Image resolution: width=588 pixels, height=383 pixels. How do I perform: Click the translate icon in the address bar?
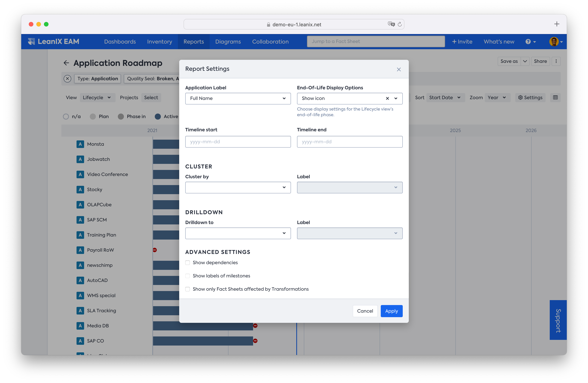(x=391, y=24)
